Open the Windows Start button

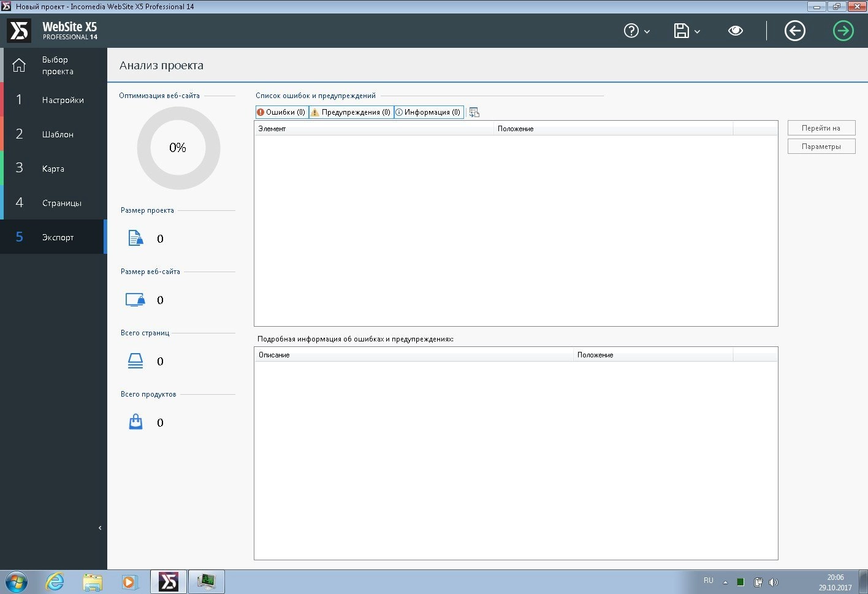click(17, 582)
